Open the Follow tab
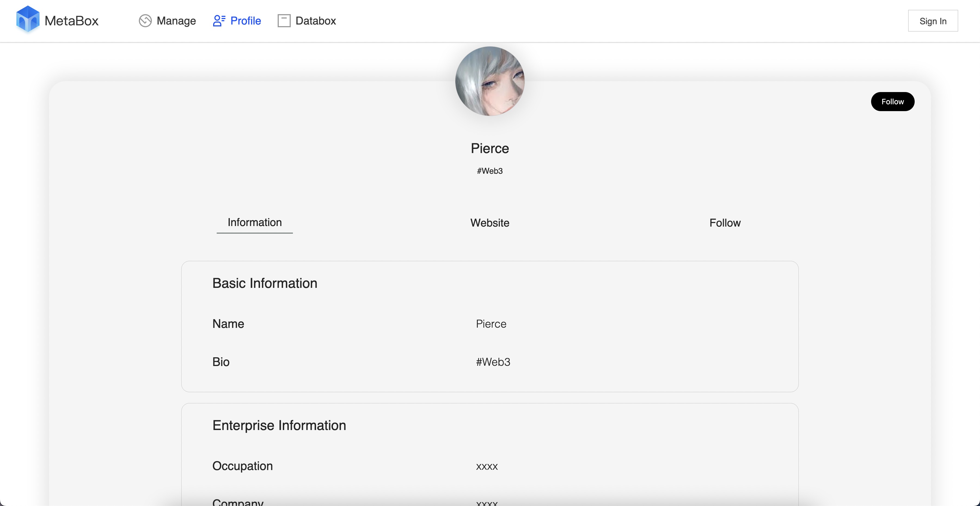Viewport: 980px width, 506px height. tap(725, 222)
